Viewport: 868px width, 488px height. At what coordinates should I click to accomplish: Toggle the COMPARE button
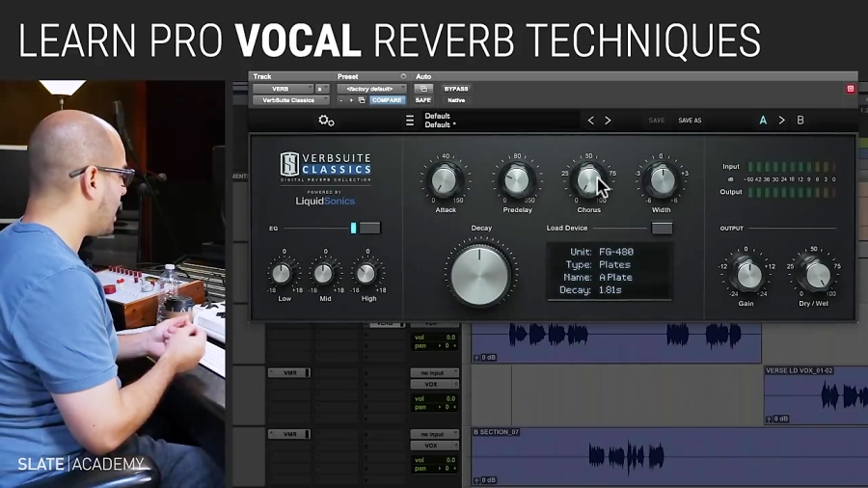click(387, 100)
